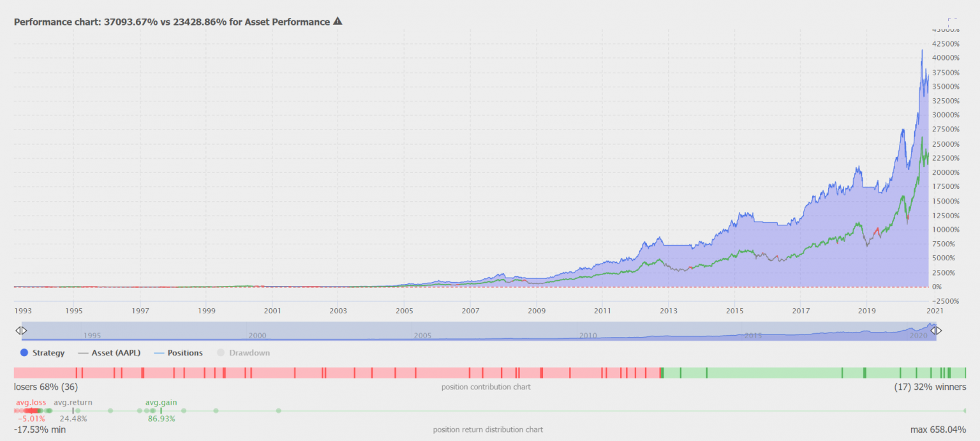Click the blue Strategy legend dot
This screenshot has width=980, height=441.
click(24, 352)
